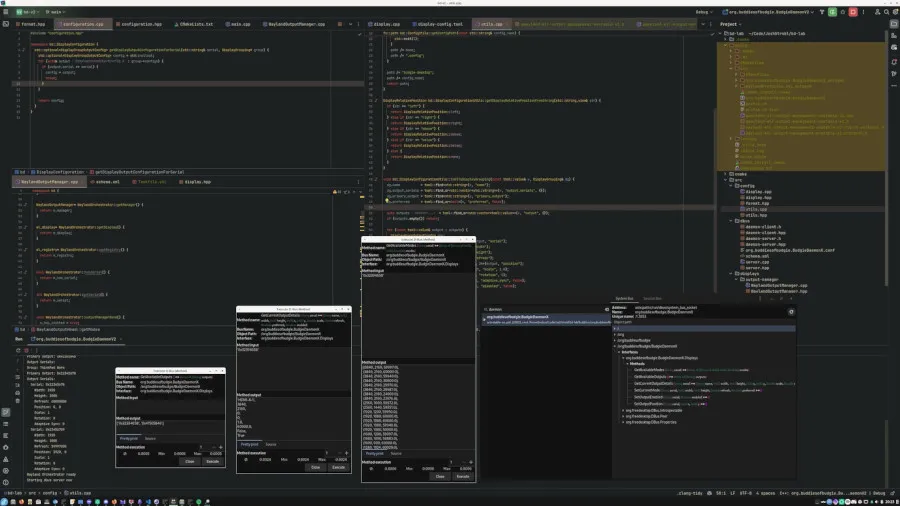Switch to schema.xml tab in lower editor
Image resolution: width=900 pixels, height=506 pixels.
[x=105, y=182]
